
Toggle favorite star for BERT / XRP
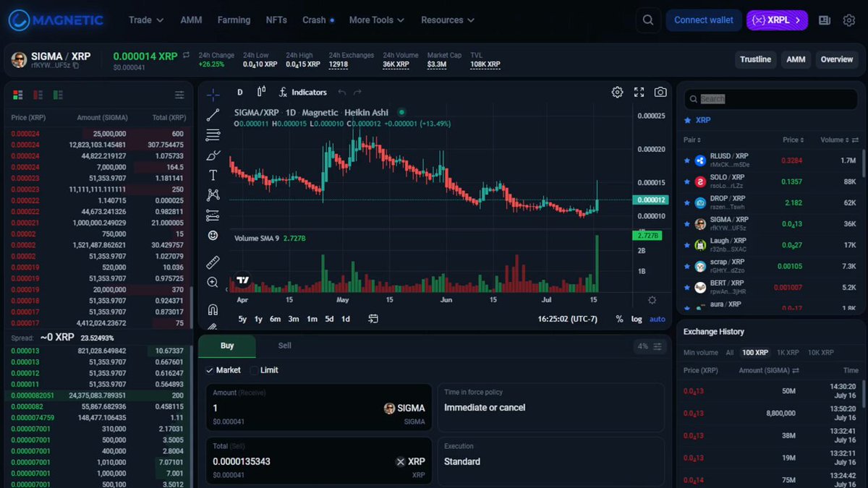click(x=687, y=287)
